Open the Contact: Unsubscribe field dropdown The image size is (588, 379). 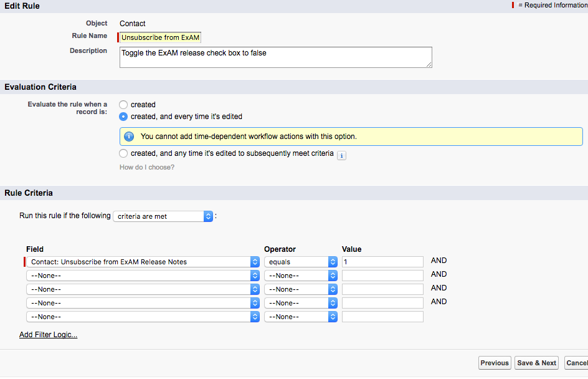click(143, 262)
